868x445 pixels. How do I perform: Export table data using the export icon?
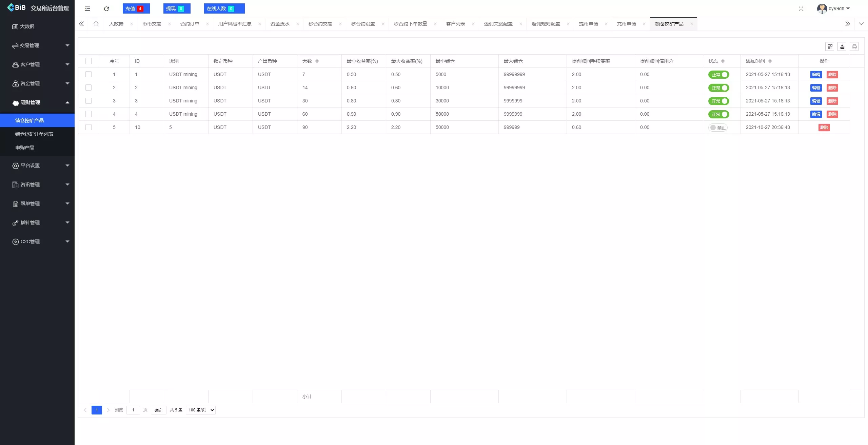[842, 46]
